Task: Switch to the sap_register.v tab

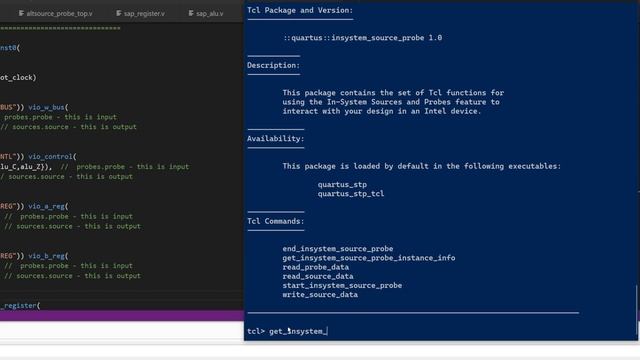Action: 140,13
